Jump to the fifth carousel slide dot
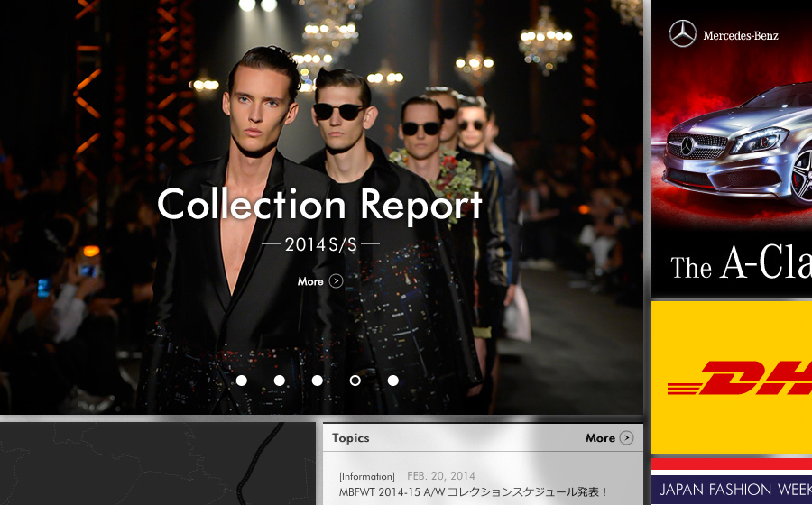 393,381
